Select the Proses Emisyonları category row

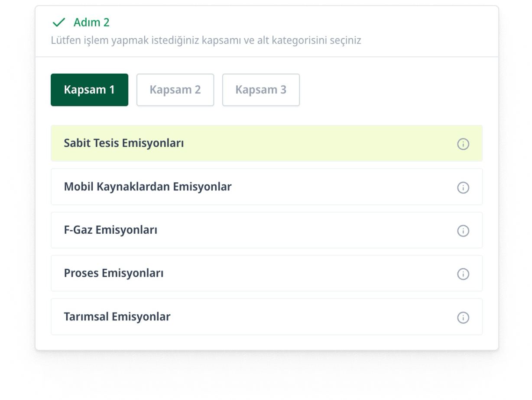pos(266,274)
